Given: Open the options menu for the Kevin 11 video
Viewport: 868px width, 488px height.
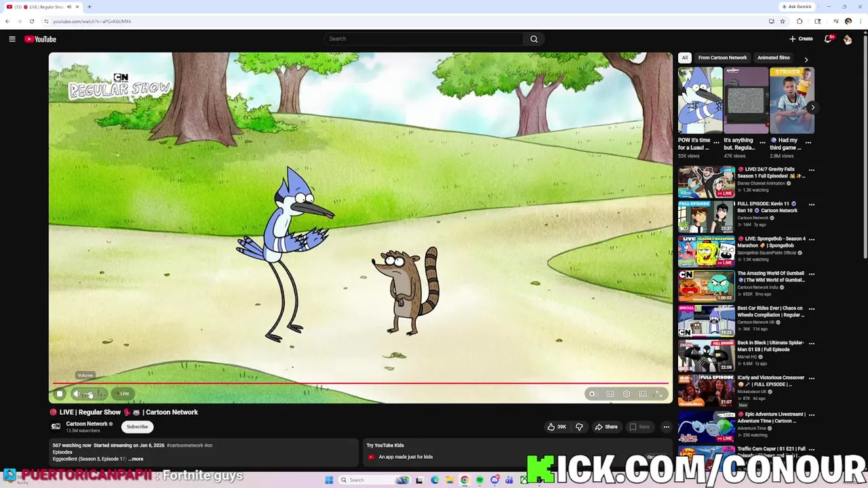Looking at the screenshot, I should 811,205.
